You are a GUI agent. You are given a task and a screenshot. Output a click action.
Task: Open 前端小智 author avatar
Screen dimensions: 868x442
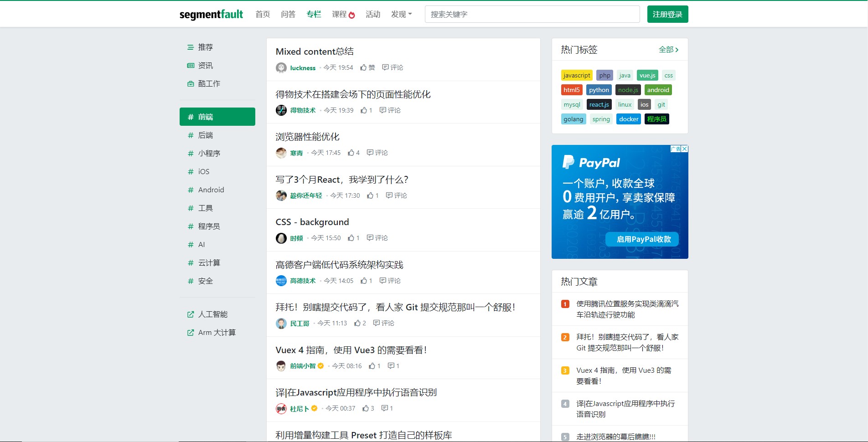tap(281, 366)
